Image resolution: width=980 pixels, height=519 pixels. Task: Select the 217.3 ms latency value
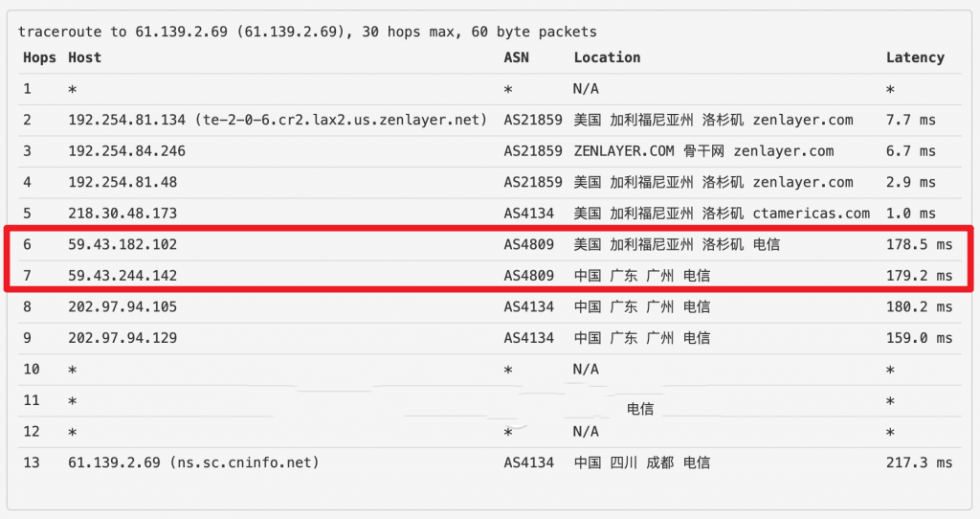(919, 463)
